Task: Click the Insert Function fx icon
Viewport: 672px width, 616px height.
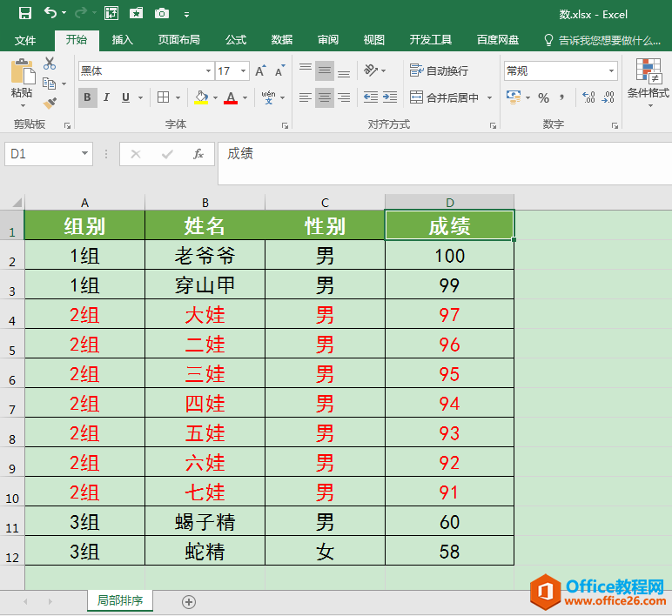Action: (198, 154)
